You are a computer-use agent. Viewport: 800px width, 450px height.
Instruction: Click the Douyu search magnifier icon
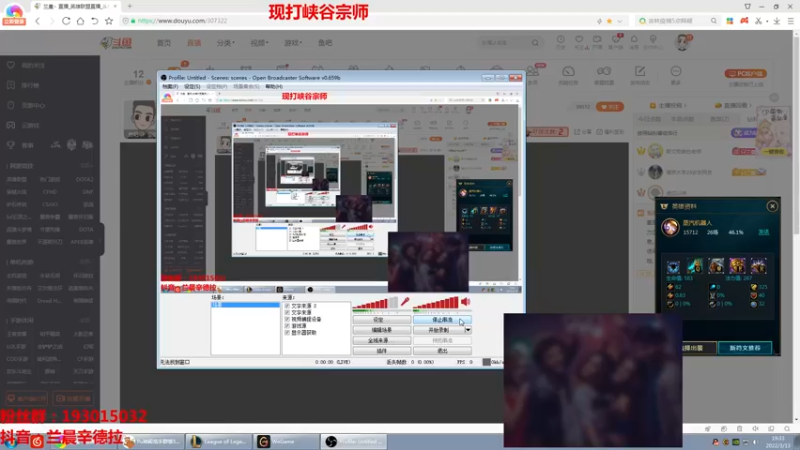coord(535,43)
